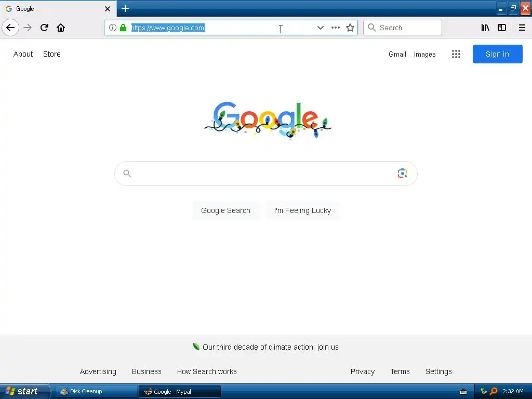
Task: Click the magnifier icon in browser search bar
Action: 372,28
